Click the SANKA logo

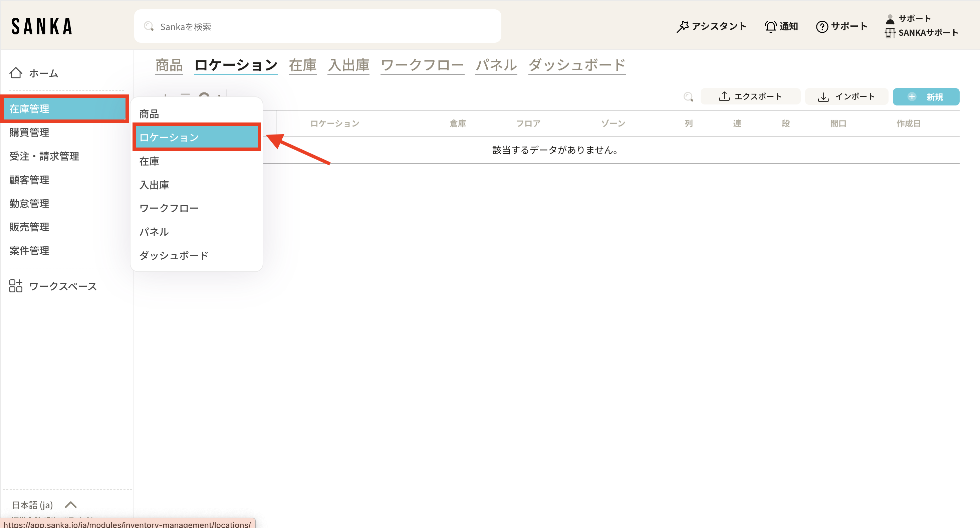tap(42, 26)
